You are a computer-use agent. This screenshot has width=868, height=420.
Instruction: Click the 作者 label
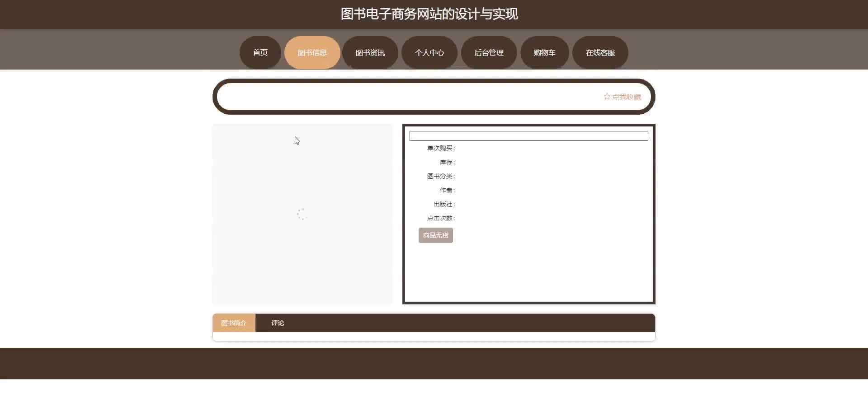pyautogui.click(x=447, y=190)
